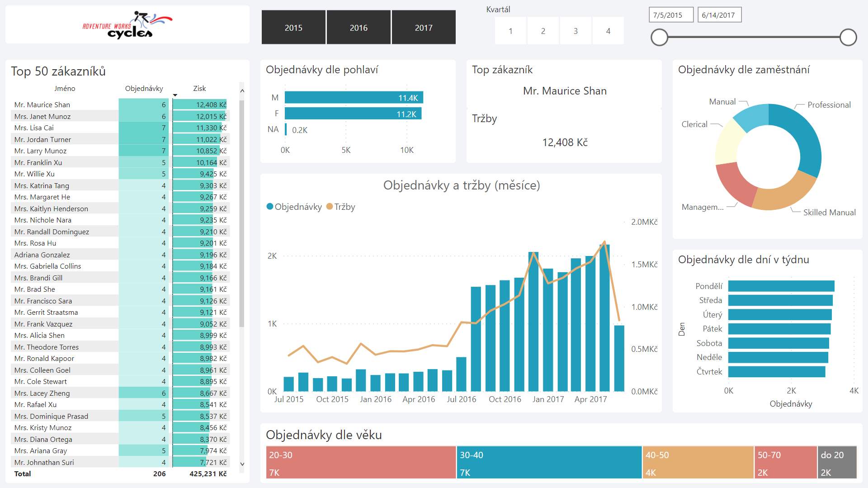Select row Mr. Jordan Turner
This screenshot has height=488, width=868.
coord(120,139)
